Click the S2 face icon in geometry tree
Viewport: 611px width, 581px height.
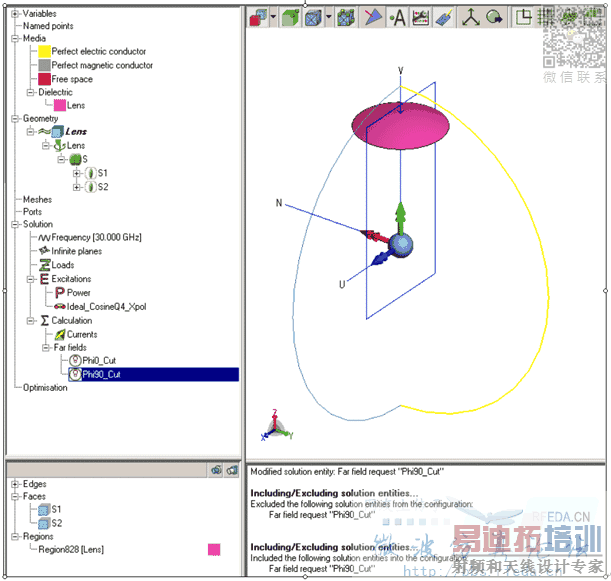point(90,187)
